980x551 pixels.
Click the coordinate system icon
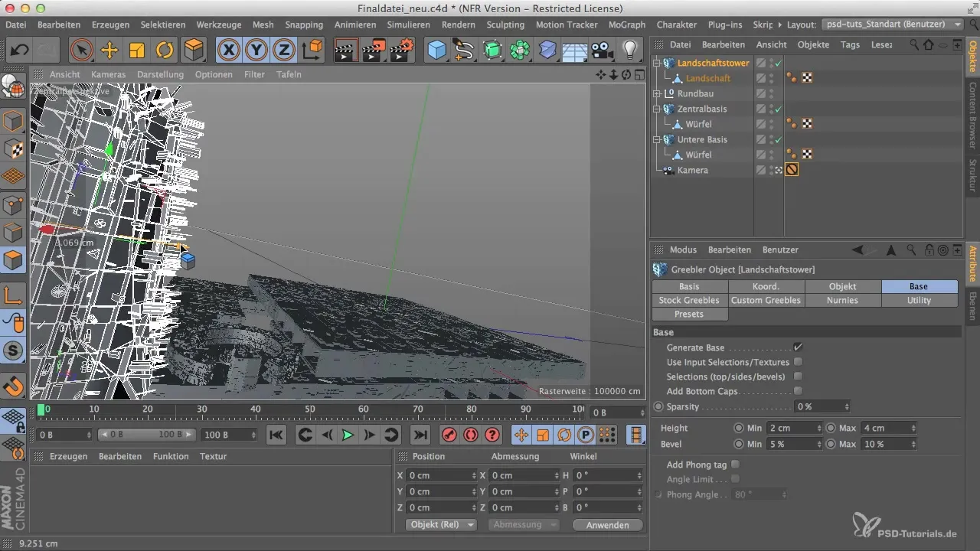[x=312, y=51]
